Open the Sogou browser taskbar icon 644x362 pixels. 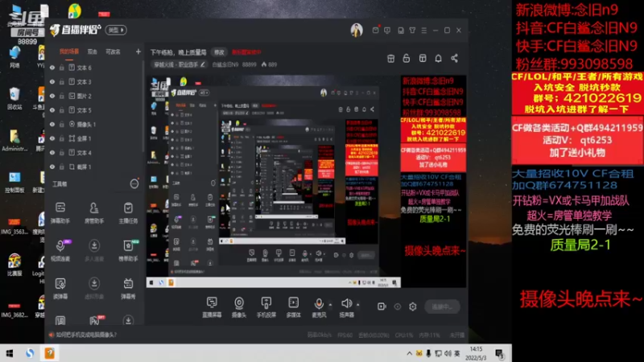tap(30, 353)
